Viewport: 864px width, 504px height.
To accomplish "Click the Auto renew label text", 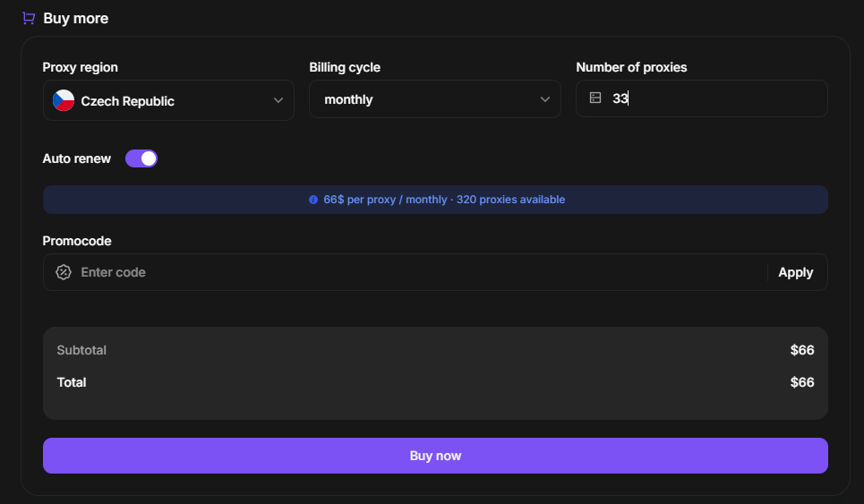I will click(77, 158).
